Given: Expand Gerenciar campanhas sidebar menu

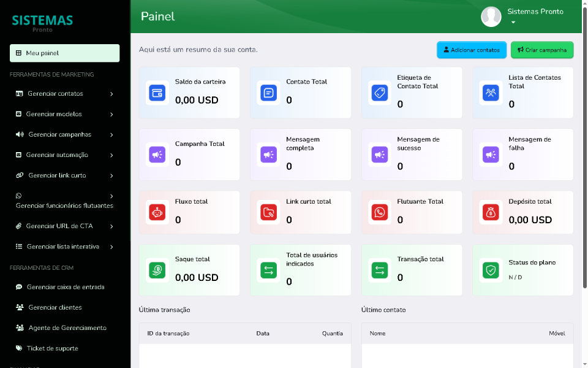Looking at the screenshot, I should coord(111,135).
